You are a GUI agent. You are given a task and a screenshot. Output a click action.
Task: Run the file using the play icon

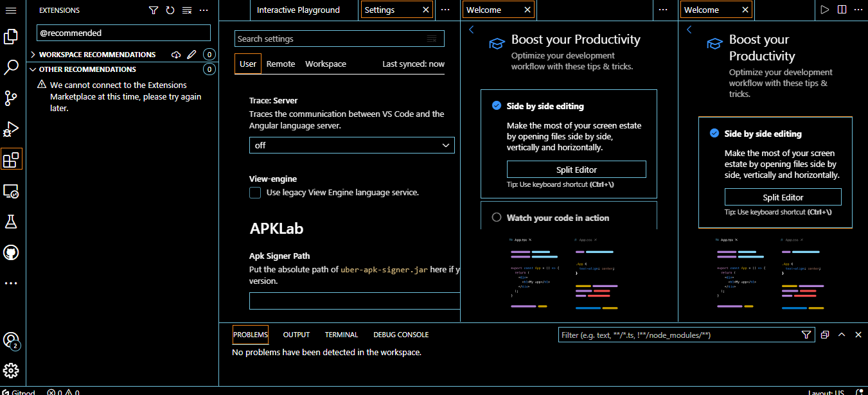point(826,10)
